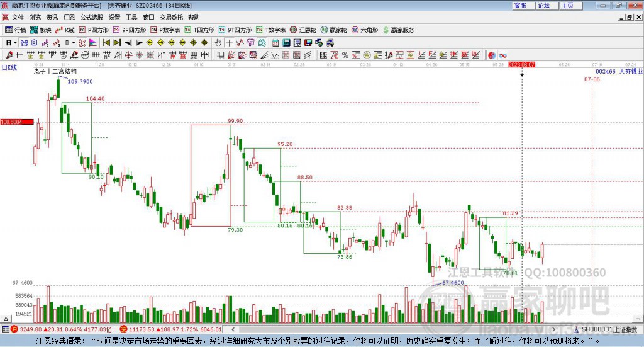644x347 pixels.
Task: Open 赢家服务 dollar-sign service button
Action: (x=398, y=30)
